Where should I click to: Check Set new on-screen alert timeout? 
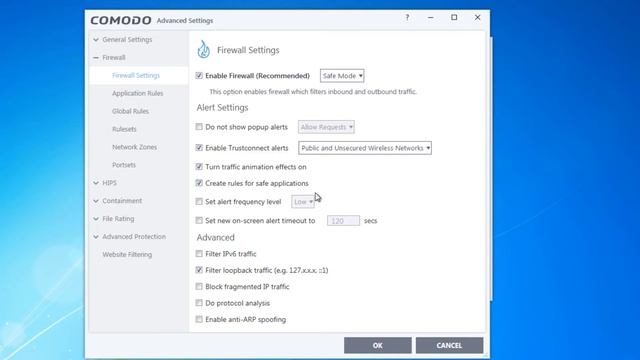click(x=199, y=220)
